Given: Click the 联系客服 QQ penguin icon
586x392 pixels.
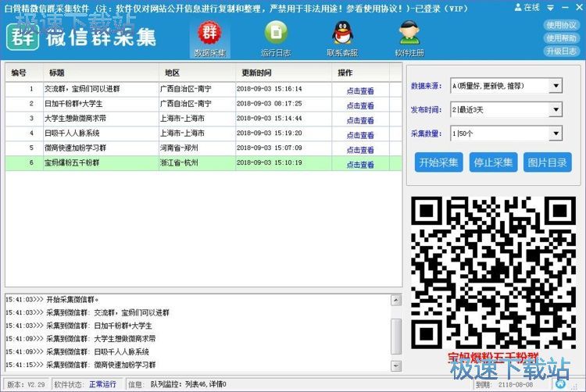Looking at the screenshot, I should point(342,33).
